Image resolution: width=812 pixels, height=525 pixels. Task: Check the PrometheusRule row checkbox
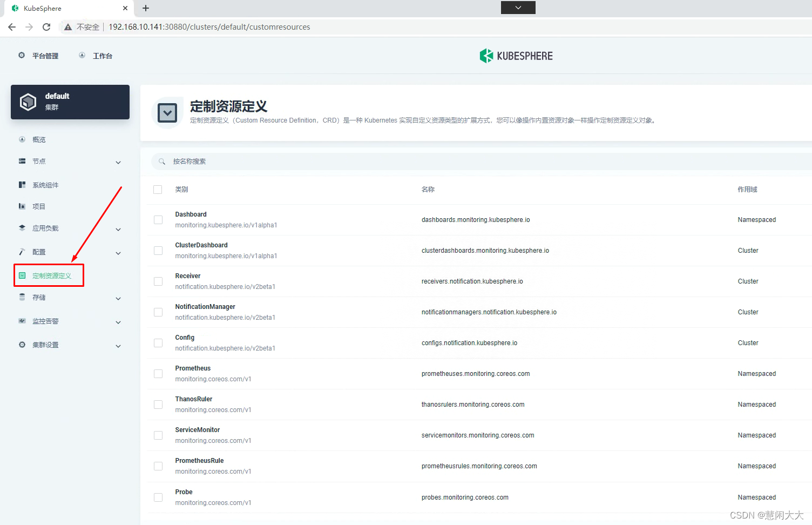pos(158,466)
